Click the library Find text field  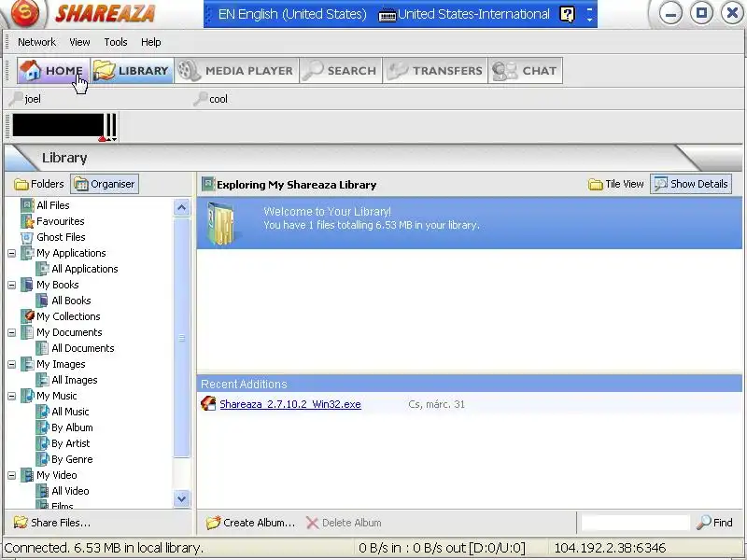[x=636, y=523]
